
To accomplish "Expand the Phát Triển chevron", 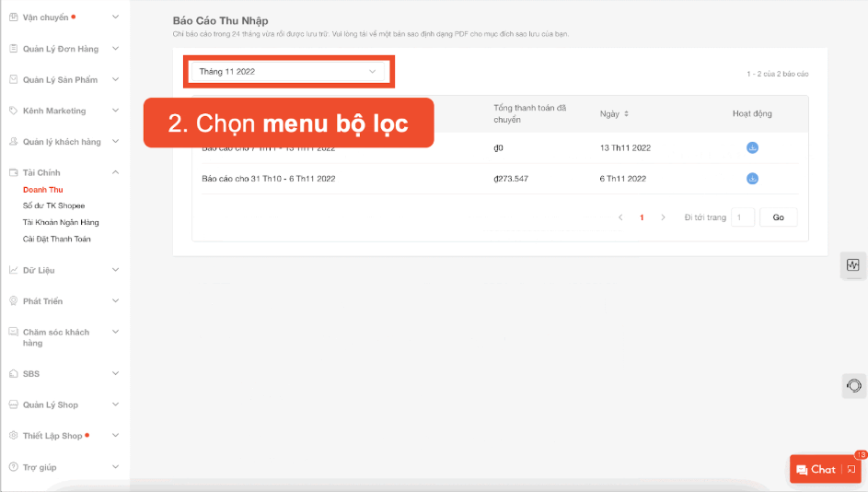I will coord(116,301).
